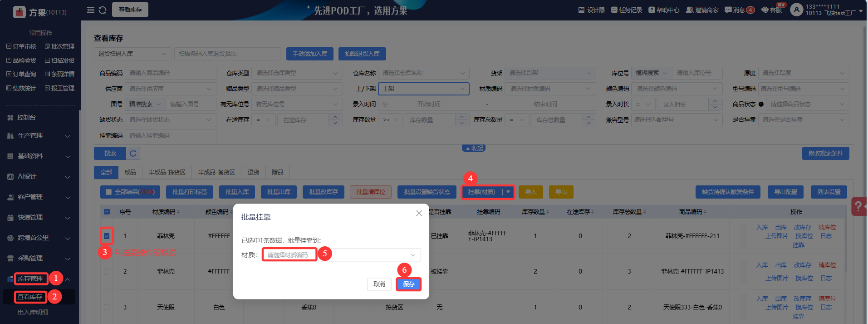Open the 是否挂靠 filter dropdown

[x=804, y=120]
